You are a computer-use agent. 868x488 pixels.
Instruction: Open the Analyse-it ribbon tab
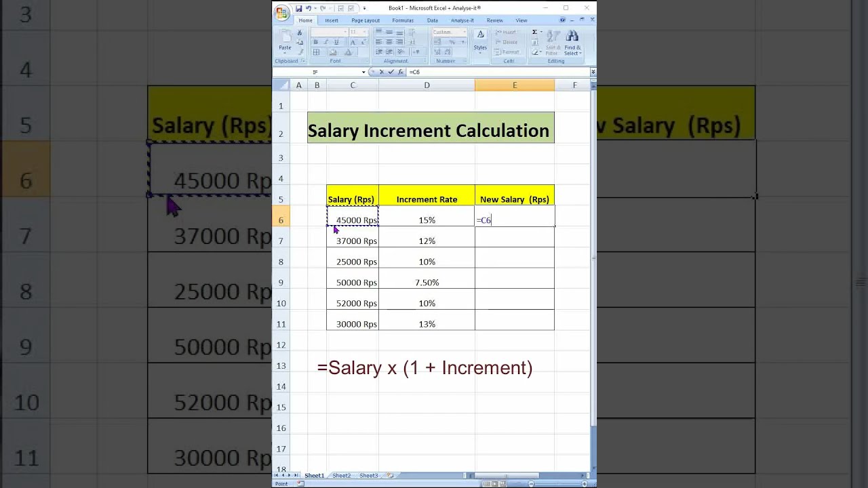click(x=462, y=20)
